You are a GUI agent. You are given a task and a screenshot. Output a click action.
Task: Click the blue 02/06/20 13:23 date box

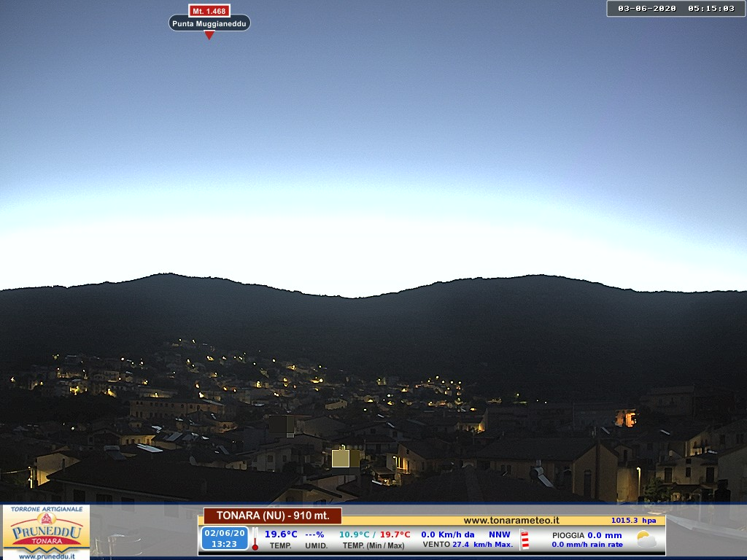225,538
